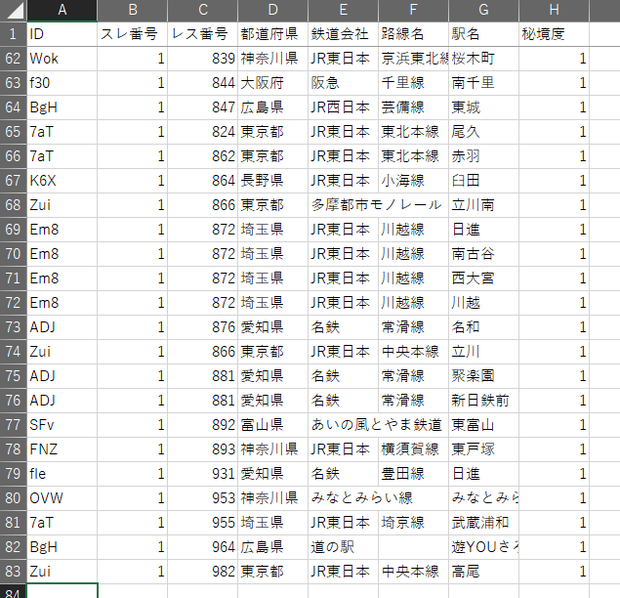
Task: Select column E header
Action: pyautogui.click(x=343, y=10)
